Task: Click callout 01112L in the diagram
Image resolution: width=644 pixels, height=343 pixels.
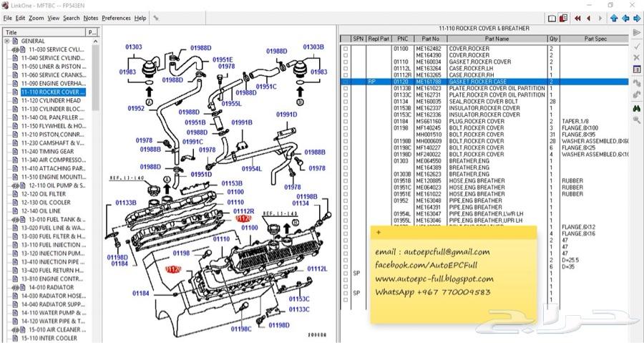Action: [317, 269]
